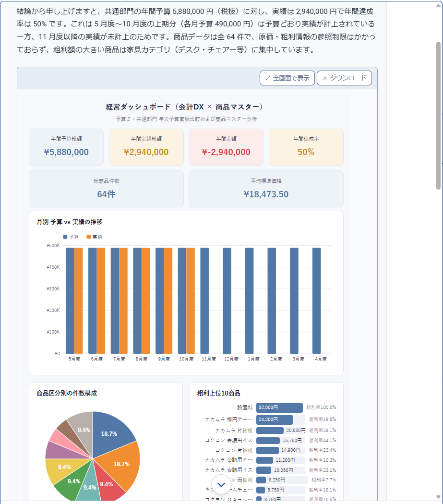The width and height of the screenshot is (443, 504).
Task: Click the 年間実績総額 value ¥2,940,000
Action: tap(146, 152)
